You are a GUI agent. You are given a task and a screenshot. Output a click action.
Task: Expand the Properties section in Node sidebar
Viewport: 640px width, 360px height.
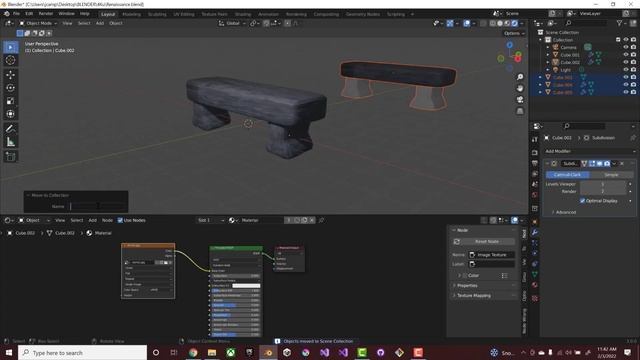click(x=467, y=286)
